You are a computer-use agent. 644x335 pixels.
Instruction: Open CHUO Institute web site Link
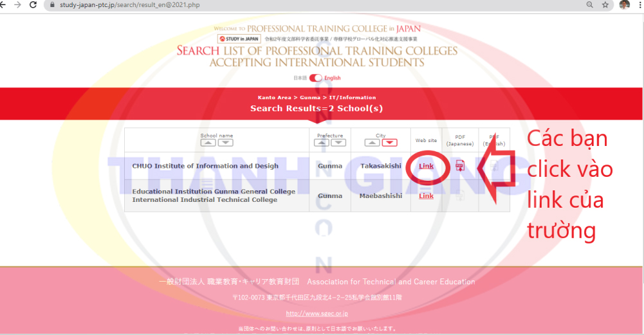point(426,166)
